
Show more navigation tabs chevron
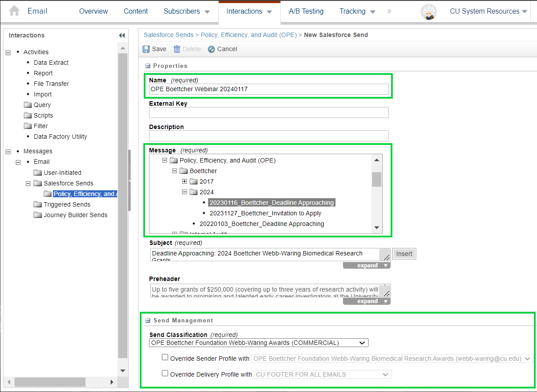tap(389, 11)
